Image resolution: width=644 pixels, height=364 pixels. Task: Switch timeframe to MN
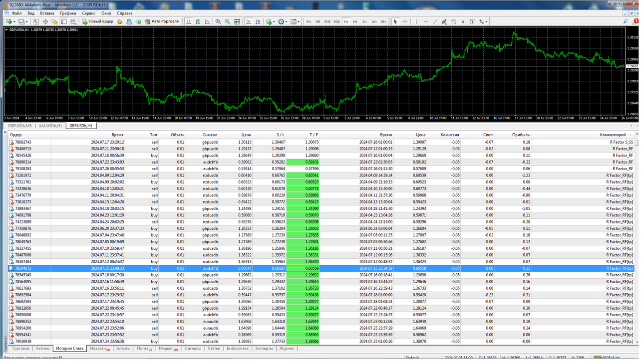tap(383, 21)
